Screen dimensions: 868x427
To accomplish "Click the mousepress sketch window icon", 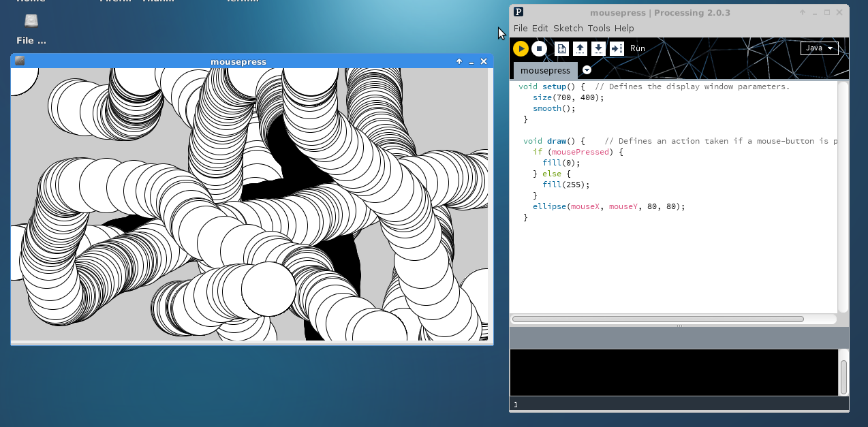I will (20, 61).
